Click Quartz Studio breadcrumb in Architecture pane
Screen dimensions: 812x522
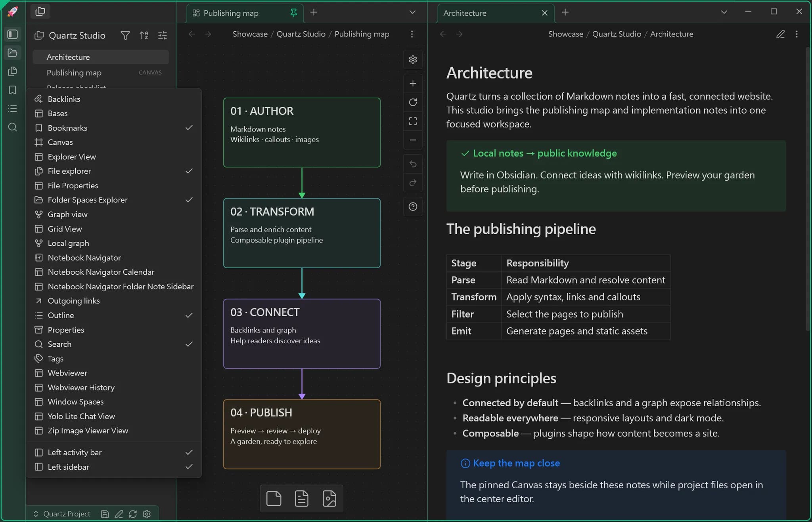point(617,34)
